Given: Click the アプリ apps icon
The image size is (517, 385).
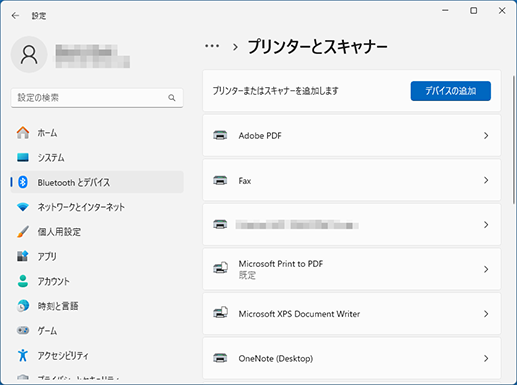Looking at the screenshot, I should (x=23, y=256).
